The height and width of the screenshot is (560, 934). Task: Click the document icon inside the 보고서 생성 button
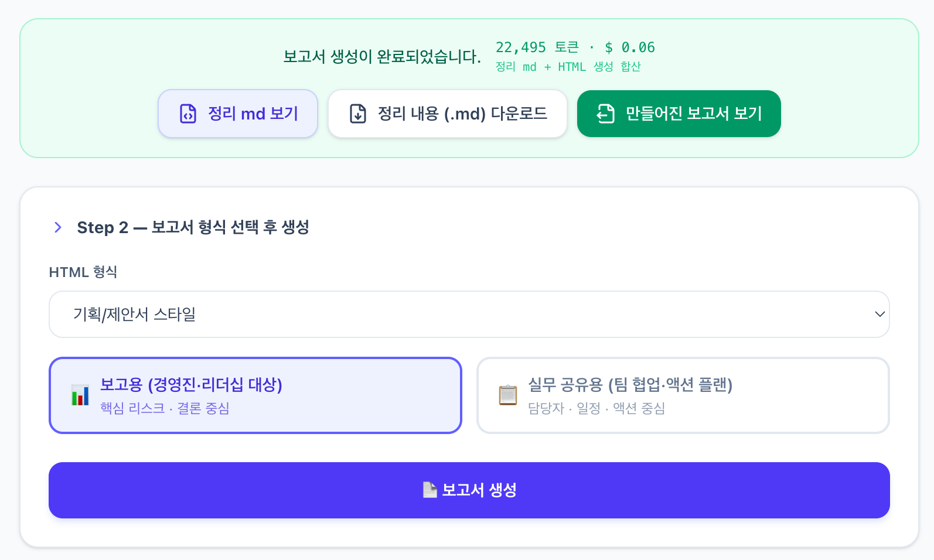point(429,490)
